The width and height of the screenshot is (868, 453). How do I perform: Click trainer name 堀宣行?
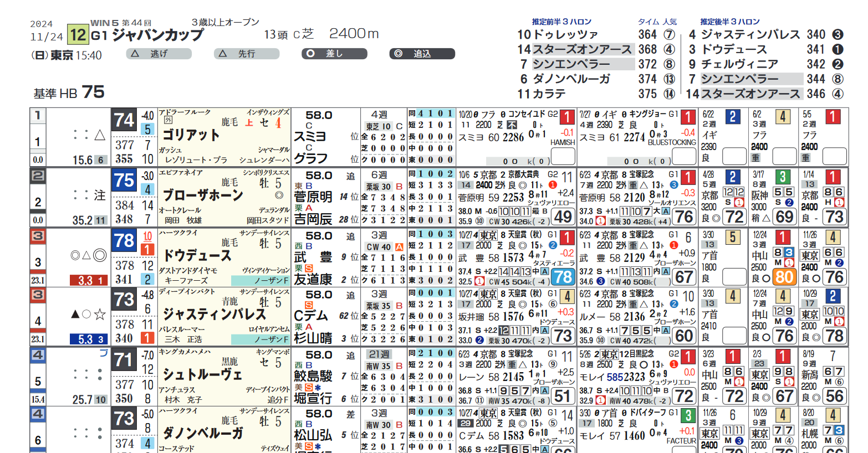(313, 398)
